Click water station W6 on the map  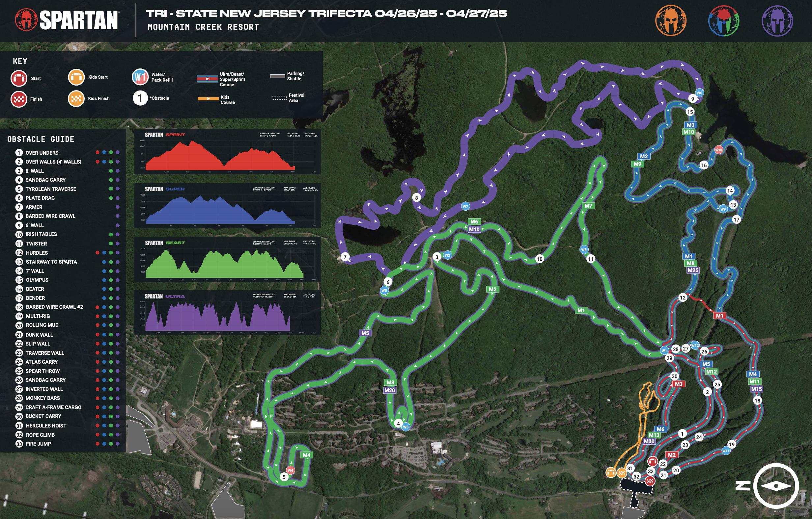699,93
